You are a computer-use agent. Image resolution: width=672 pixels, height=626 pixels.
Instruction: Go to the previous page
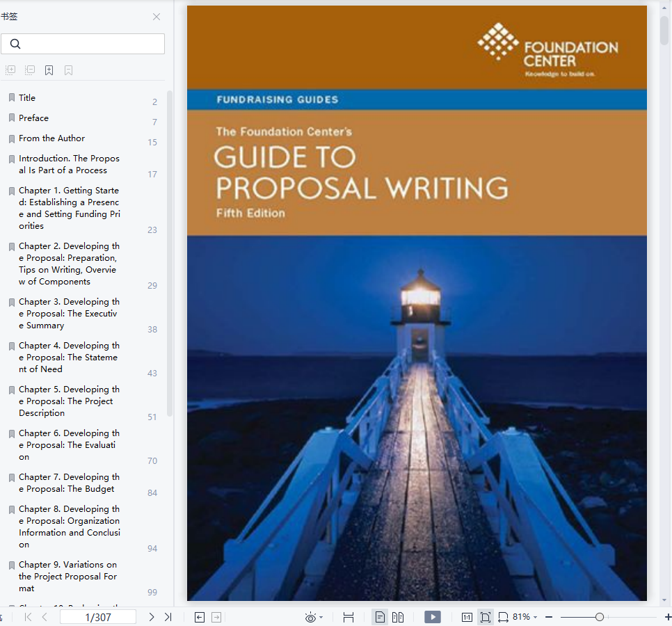pos(45,617)
